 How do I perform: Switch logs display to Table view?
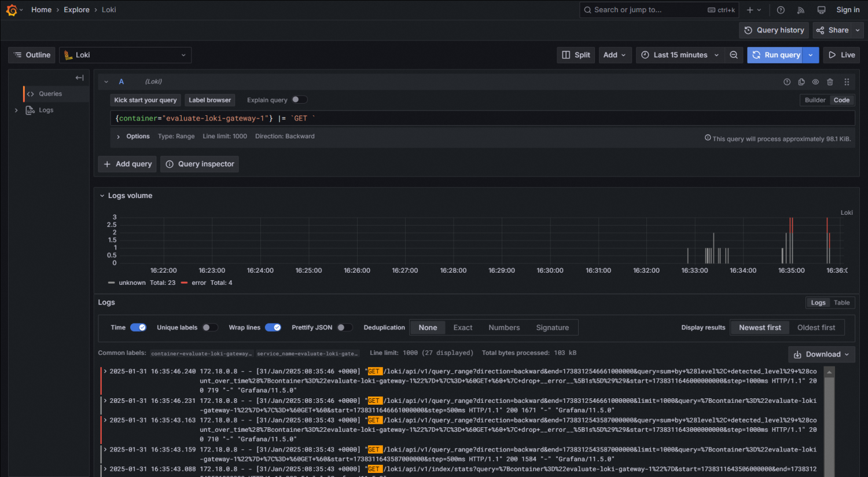point(842,302)
